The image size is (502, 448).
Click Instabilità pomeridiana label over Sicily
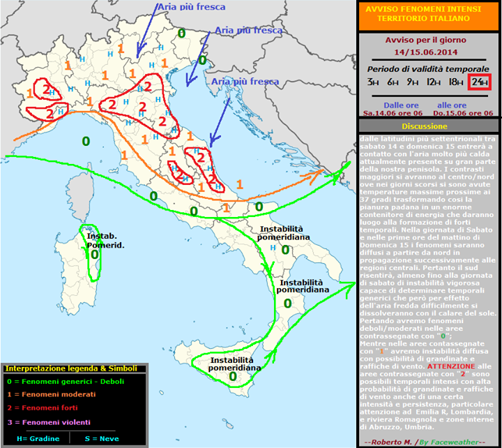coord(234,363)
